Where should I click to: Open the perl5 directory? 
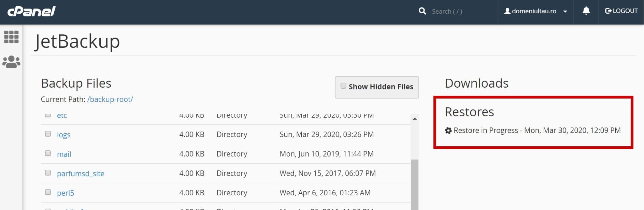pyautogui.click(x=66, y=193)
